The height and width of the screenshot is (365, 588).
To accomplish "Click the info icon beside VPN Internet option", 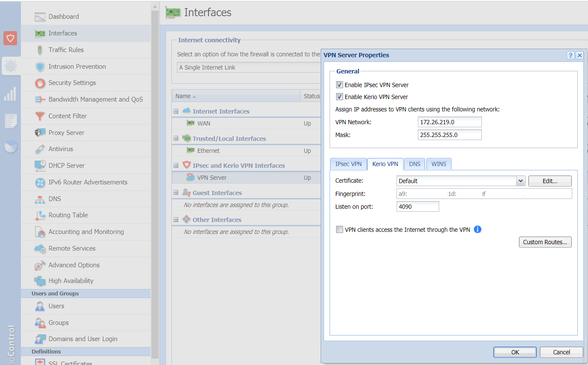I will [x=478, y=230].
